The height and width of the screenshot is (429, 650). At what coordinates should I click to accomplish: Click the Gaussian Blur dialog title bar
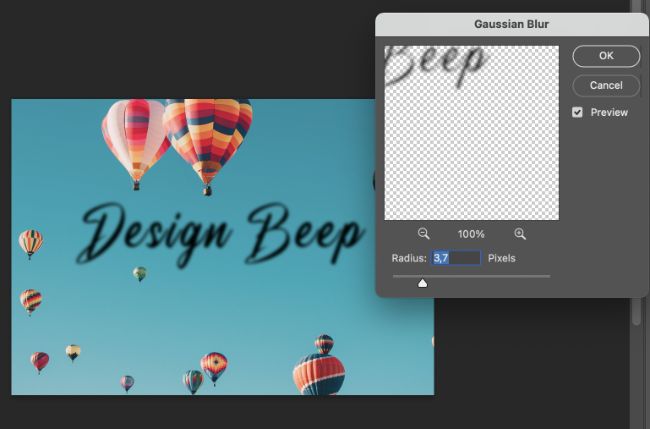point(511,21)
